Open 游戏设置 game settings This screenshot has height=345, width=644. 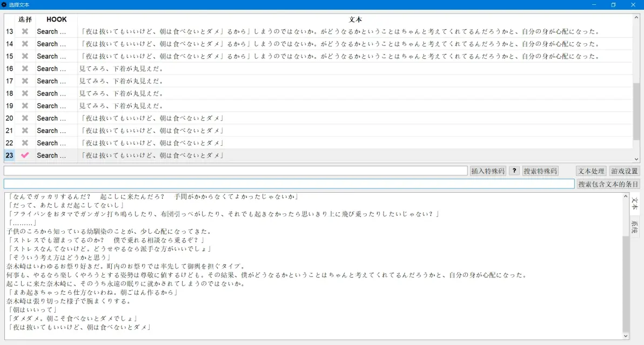625,171
